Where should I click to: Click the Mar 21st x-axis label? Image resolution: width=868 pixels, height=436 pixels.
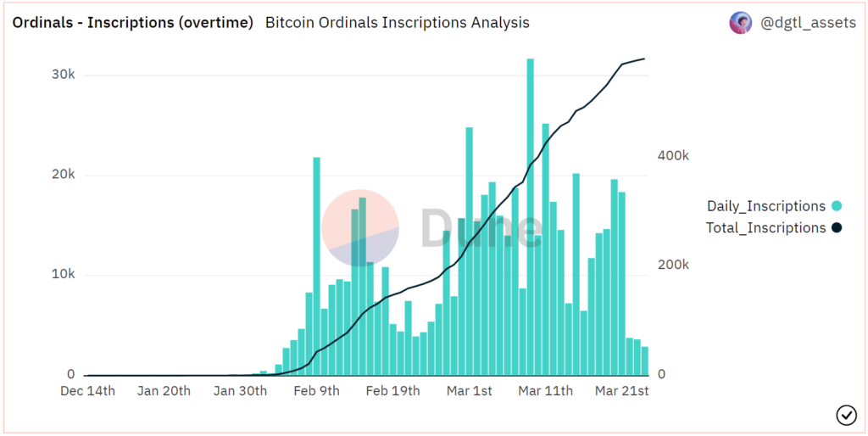click(621, 391)
